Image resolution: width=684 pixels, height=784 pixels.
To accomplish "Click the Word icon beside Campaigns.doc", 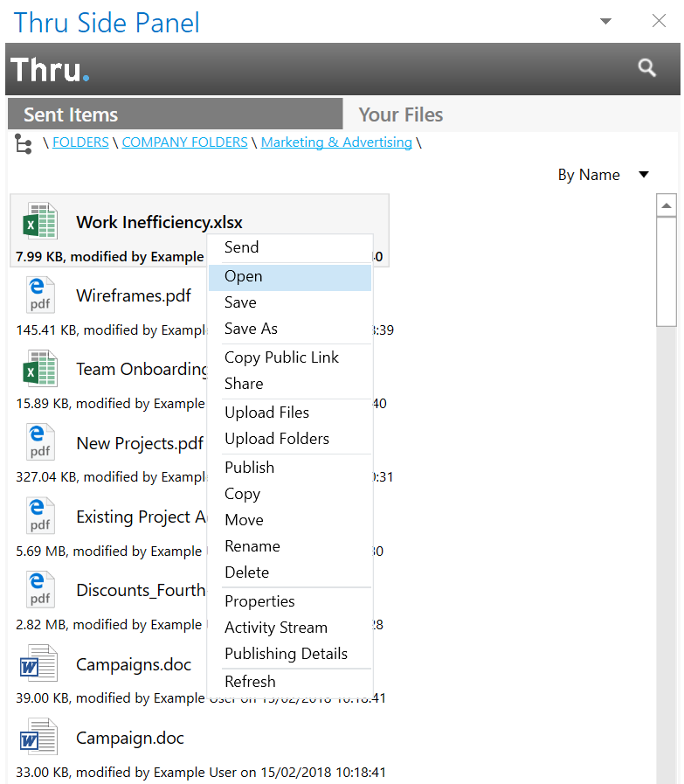I will [x=38, y=663].
